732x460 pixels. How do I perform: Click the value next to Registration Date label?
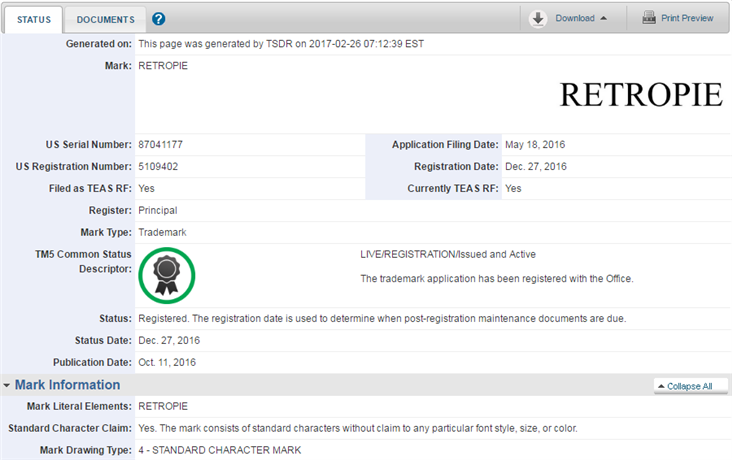coord(536,167)
